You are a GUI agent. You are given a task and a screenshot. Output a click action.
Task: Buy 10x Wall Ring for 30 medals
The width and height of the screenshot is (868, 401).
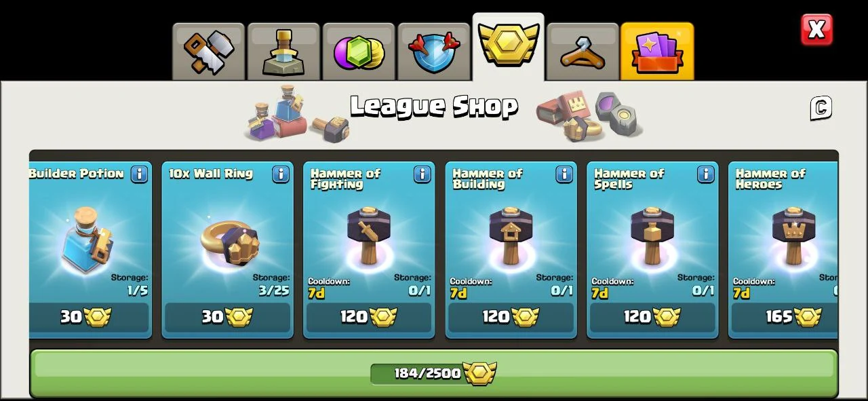[x=227, y=317]
